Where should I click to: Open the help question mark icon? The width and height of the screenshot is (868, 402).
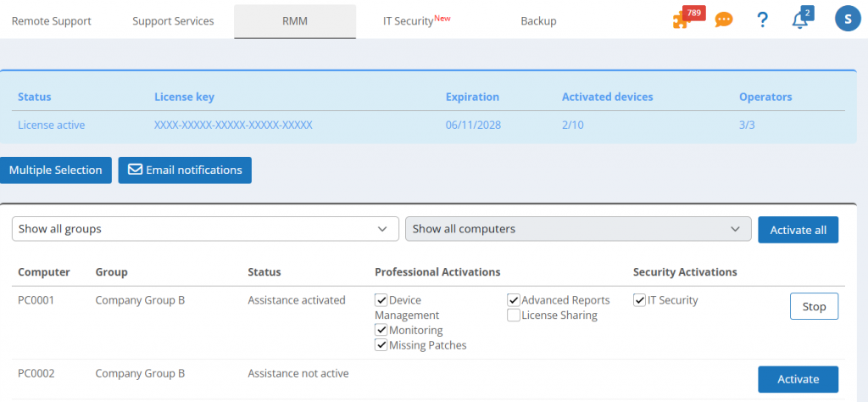762,20
